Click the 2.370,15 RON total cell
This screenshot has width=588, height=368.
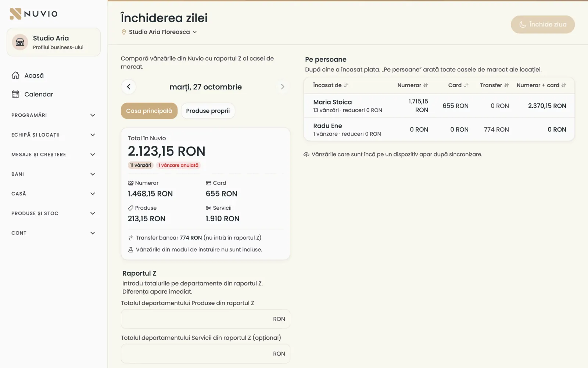click(547, 106)
